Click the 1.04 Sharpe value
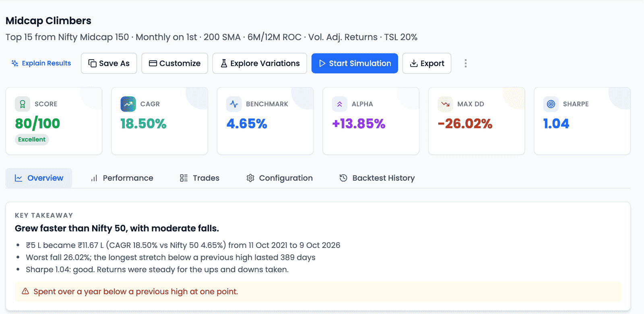The image size is (644, 314). 556,123
